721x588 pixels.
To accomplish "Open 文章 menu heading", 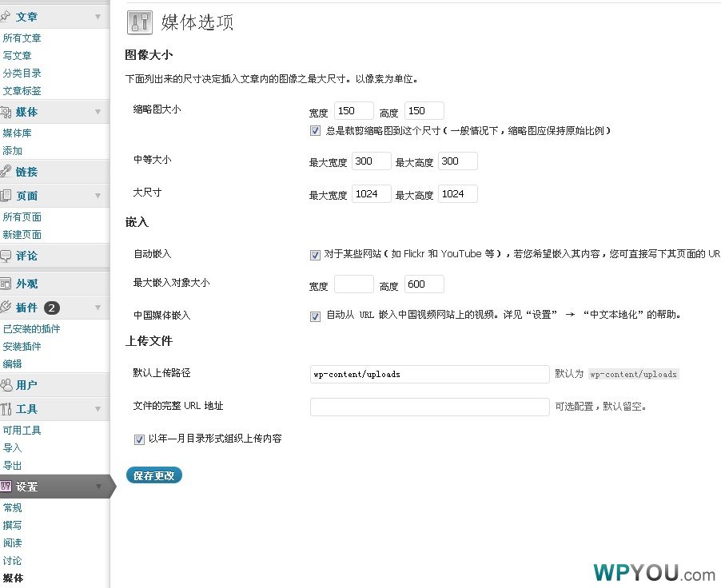I will 26,17.
